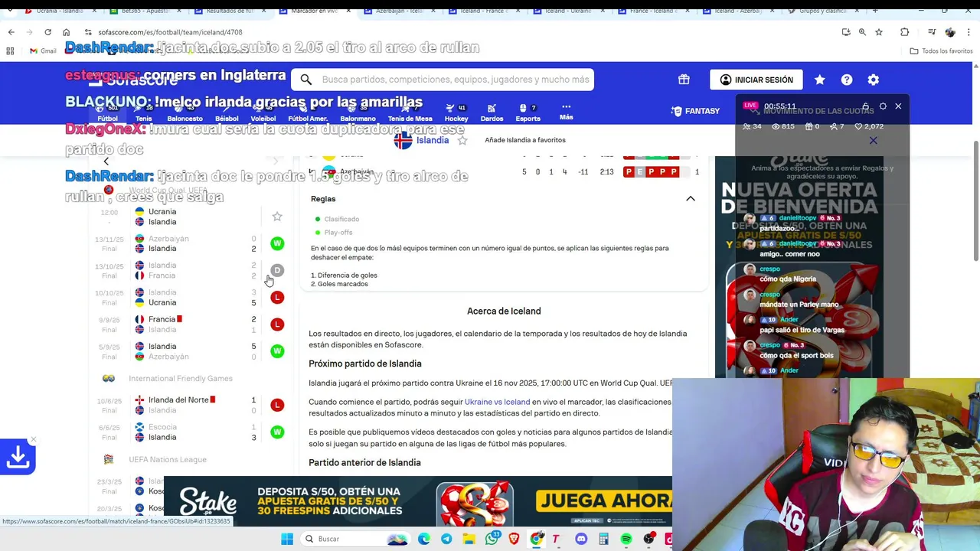Viewport: 980px width, 551px height.
Task: Click INICIAR SESIÓN button
Action: point(756,80)
